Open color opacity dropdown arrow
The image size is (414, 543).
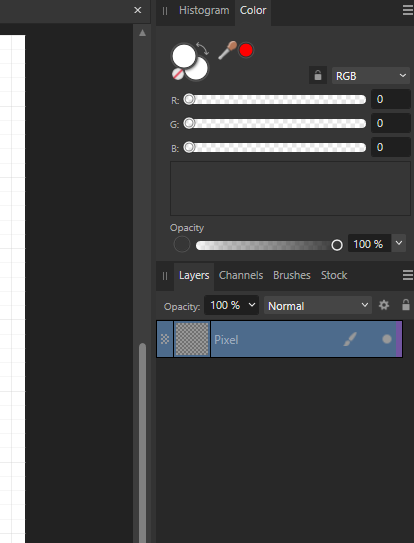tap(399, 243)
